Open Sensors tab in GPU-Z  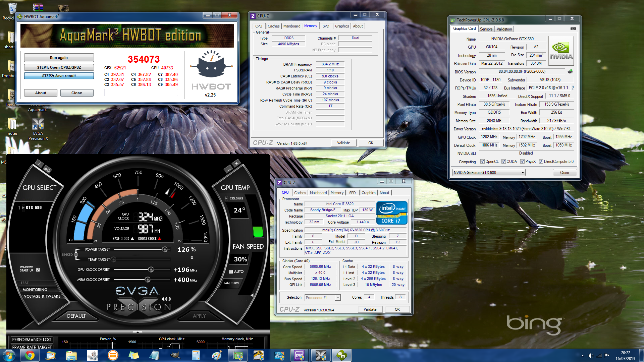[486, 29]
